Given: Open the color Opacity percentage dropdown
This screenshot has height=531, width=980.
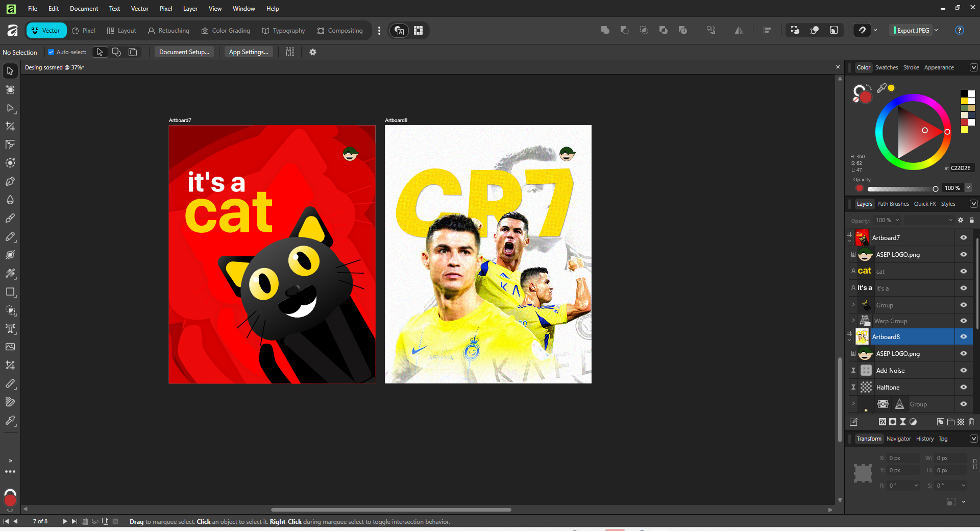Looking at the screenshot, I should (968, 188).
